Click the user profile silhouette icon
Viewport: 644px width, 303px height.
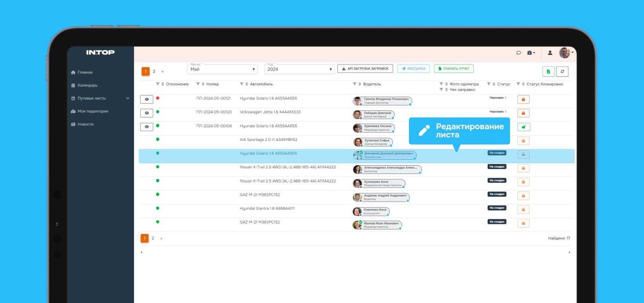[550, 53]
